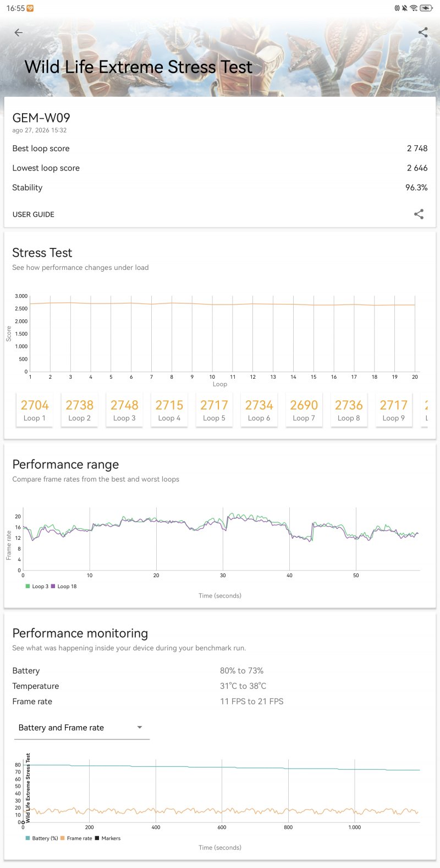Select the Loop 3 score 2748 card
The image size is (440, 868).
pyautogui.click(x=124, y=410)
